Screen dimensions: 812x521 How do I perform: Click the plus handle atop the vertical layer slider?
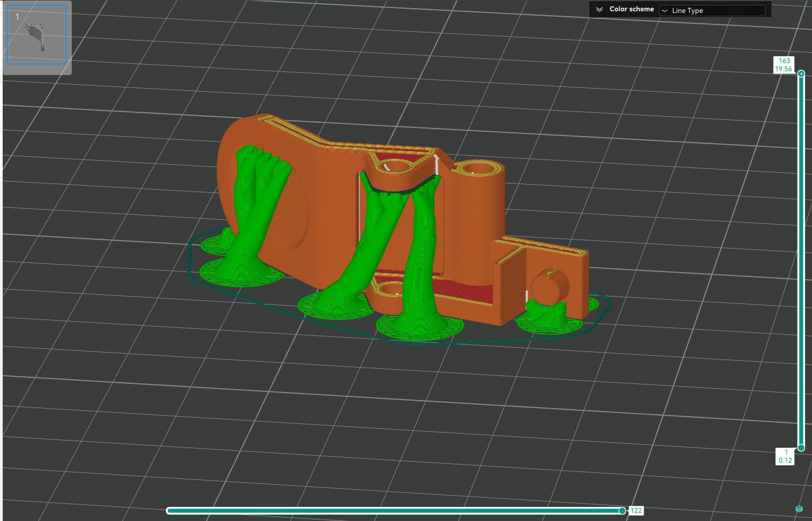point(801,74)
